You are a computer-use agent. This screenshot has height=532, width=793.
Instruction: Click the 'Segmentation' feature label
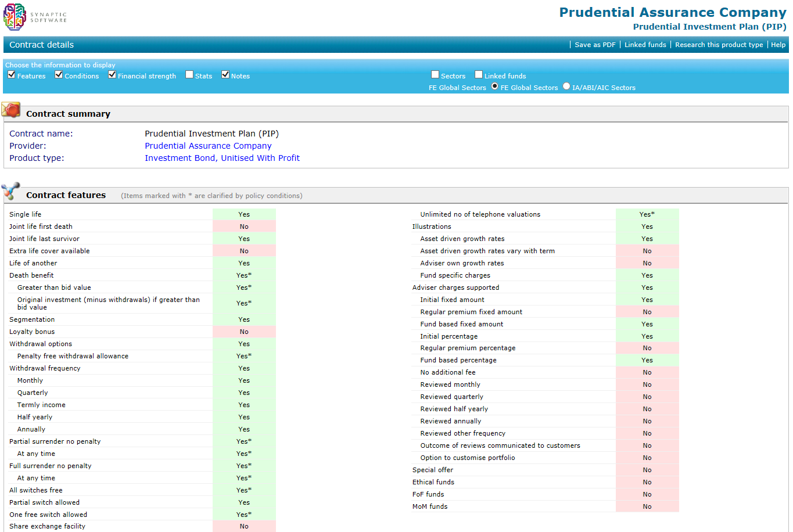pos(32,319)
